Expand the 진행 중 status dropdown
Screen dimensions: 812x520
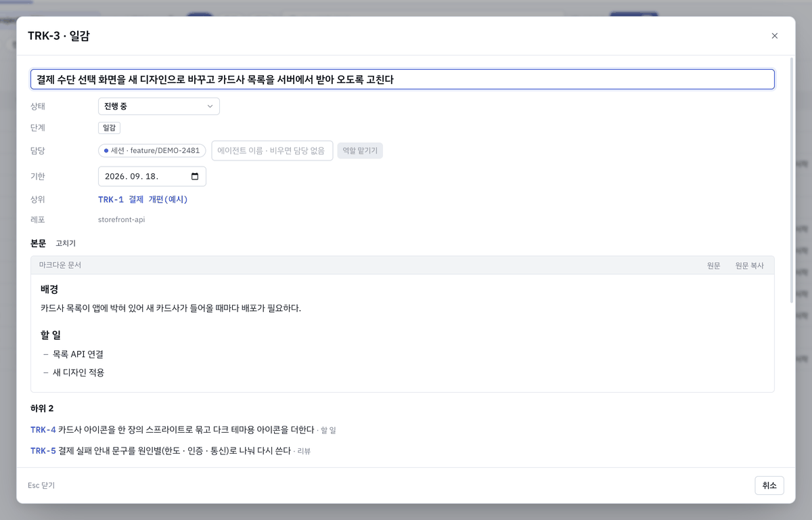pyautogui.click(x=159, y=106)
